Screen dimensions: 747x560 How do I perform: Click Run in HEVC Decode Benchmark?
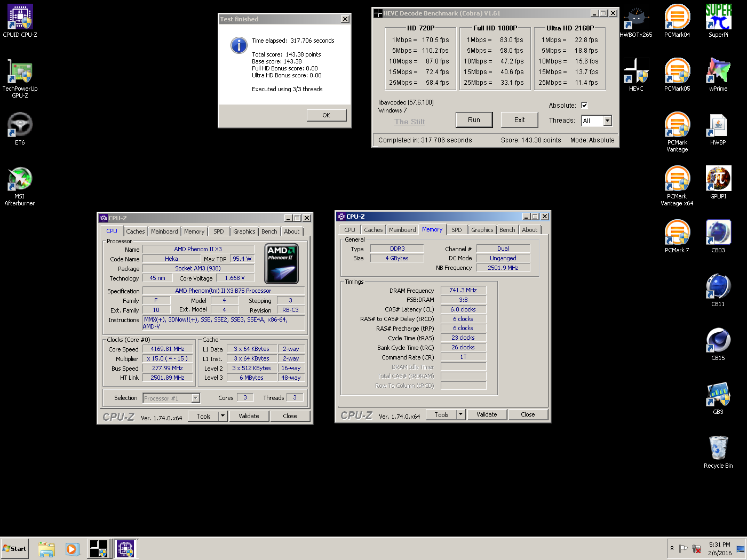pyautogui.click(x=474, y=120)
